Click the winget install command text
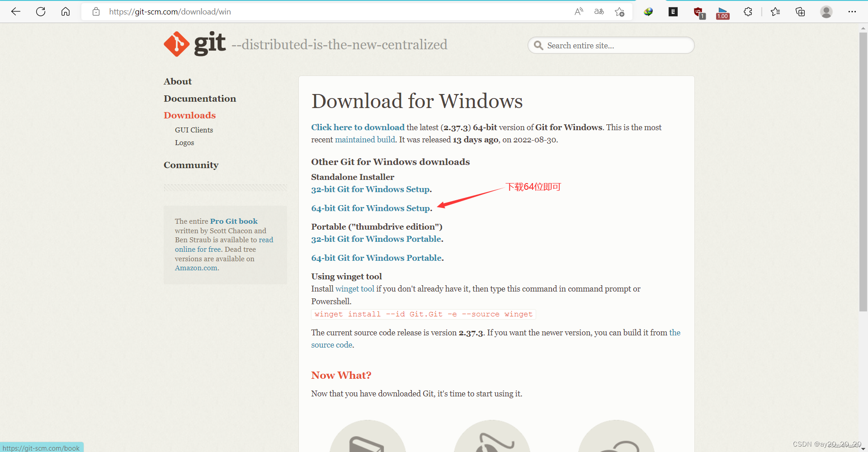 pos(424,314)
